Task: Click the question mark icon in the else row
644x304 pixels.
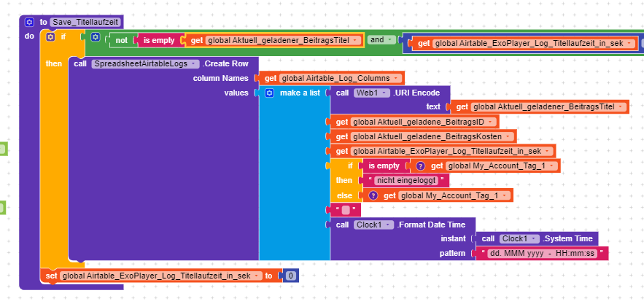Action: coord(373,195)
